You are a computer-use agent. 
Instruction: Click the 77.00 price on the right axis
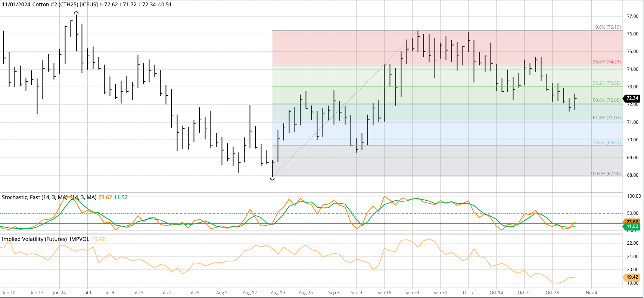(x=632, y=16)
